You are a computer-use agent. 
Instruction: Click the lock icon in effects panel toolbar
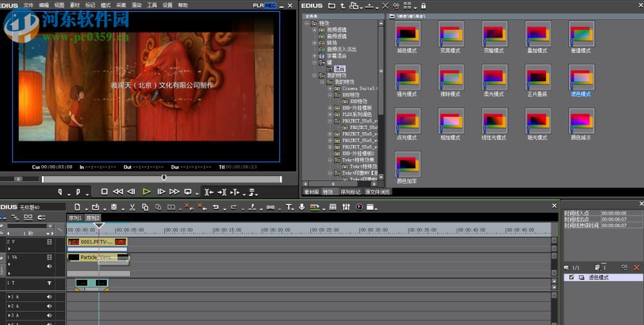coord(423,6)
